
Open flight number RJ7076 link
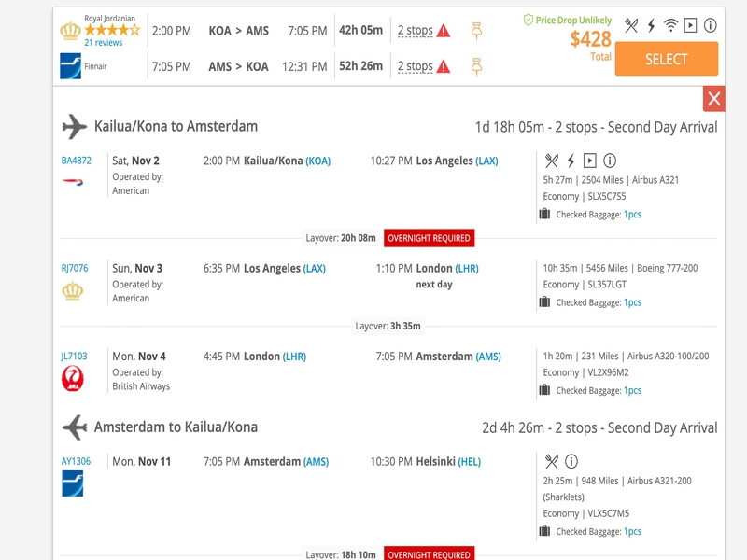(x=75, y=268)
